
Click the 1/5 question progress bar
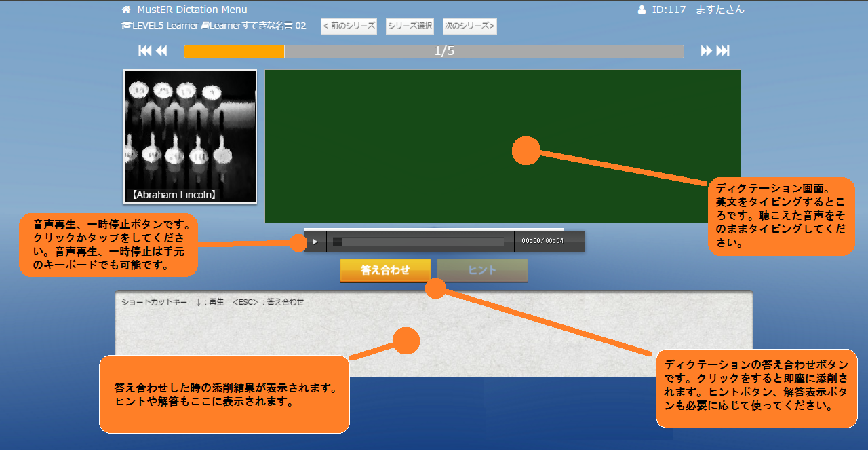(x=434, y=52)
